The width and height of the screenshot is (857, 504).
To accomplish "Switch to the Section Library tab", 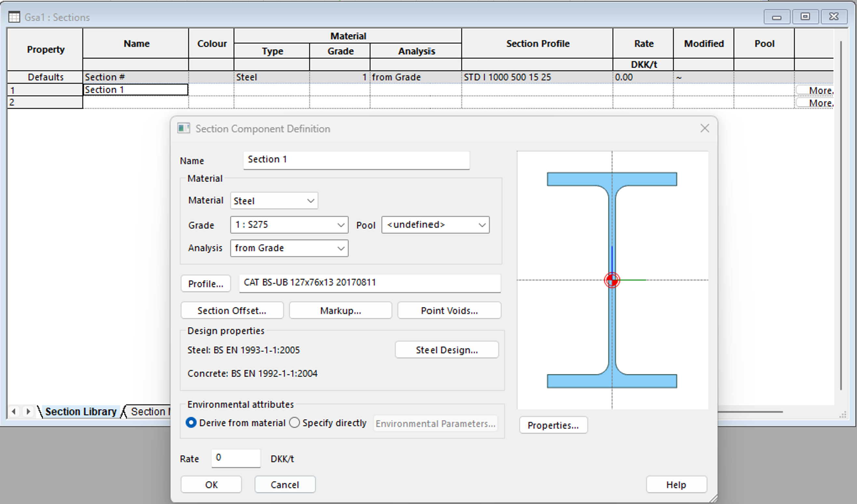I will pos(81,412).
